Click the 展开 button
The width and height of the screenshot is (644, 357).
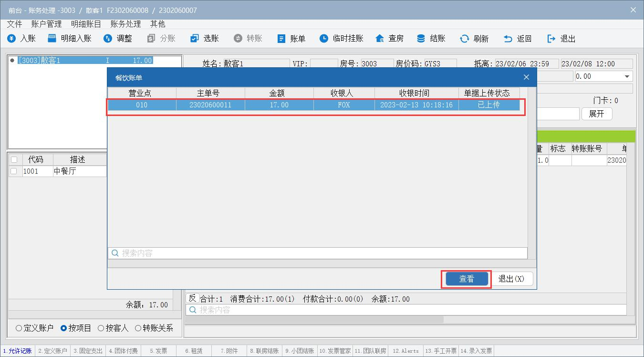point(596,114)
